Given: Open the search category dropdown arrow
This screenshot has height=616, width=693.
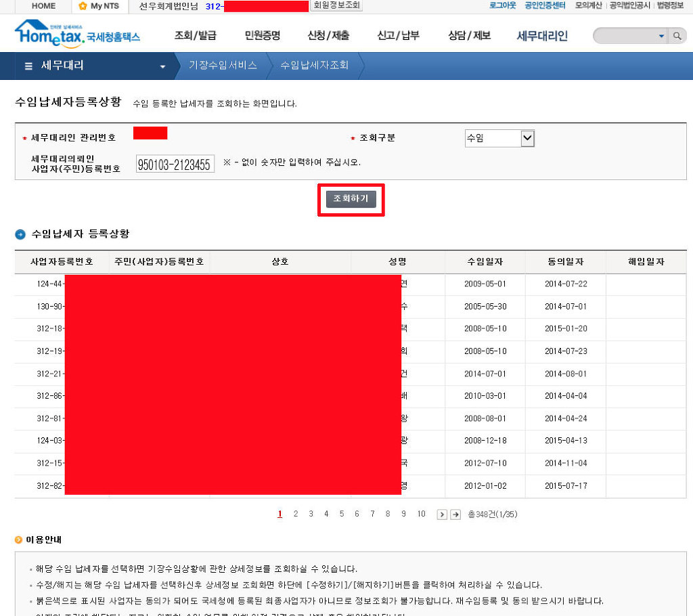Looking at the screenshot, I should pyautogui.click(x=661, y=36).
